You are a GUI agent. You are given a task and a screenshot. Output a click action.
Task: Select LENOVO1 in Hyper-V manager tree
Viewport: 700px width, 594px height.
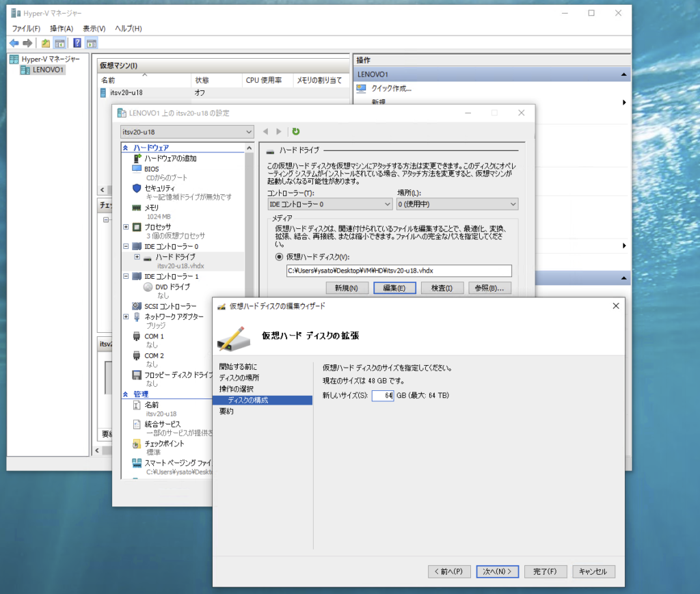48,70
